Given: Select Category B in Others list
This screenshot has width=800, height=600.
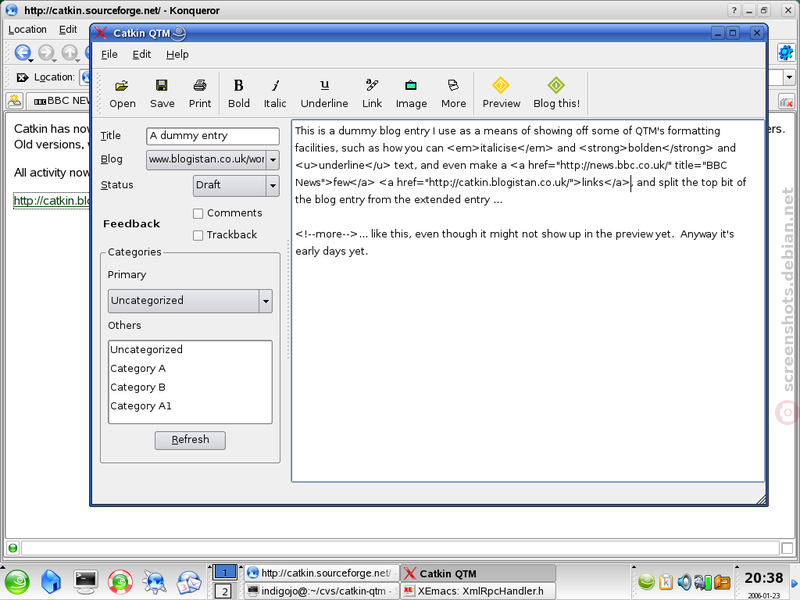Looking at the screenshot, I should [190, 387].
